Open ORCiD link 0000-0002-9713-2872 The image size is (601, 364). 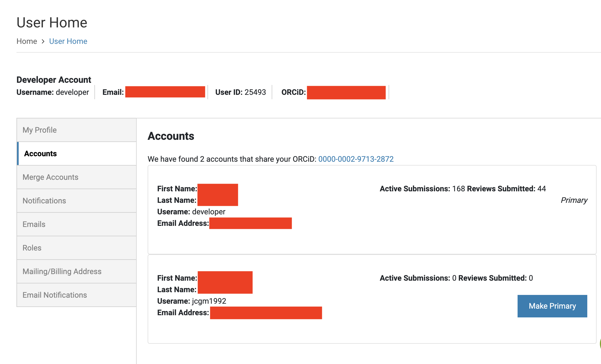point(356,159)
